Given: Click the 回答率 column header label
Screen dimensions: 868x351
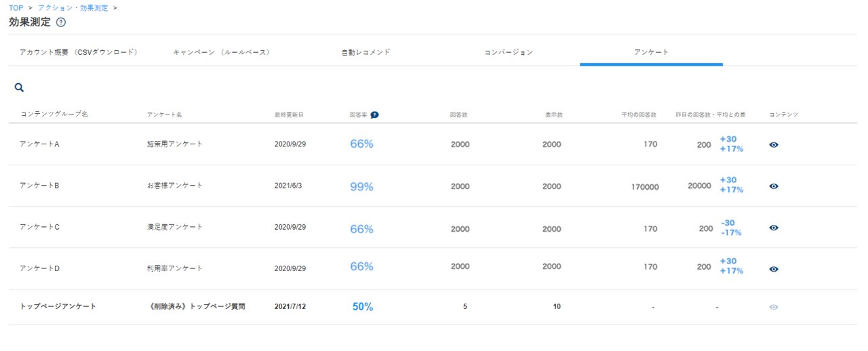Looking at the screenshot, I should [x=359, y=115].
